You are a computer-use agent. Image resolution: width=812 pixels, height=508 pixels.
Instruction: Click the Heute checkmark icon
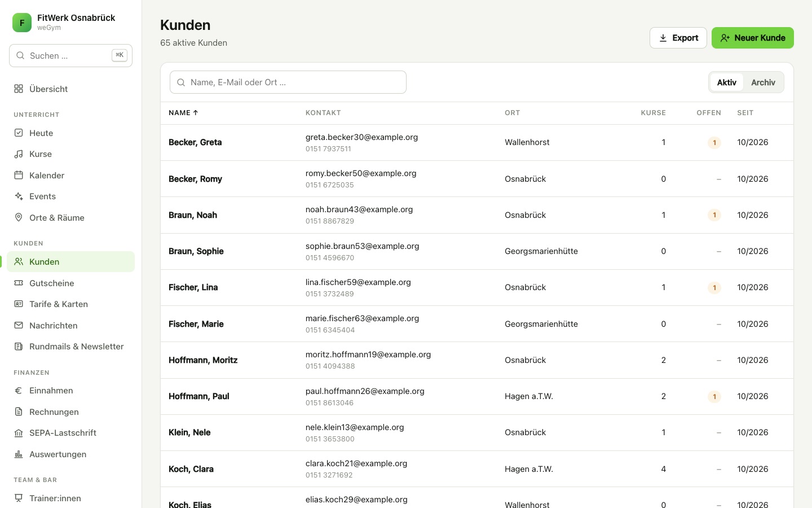pos(19,133)
